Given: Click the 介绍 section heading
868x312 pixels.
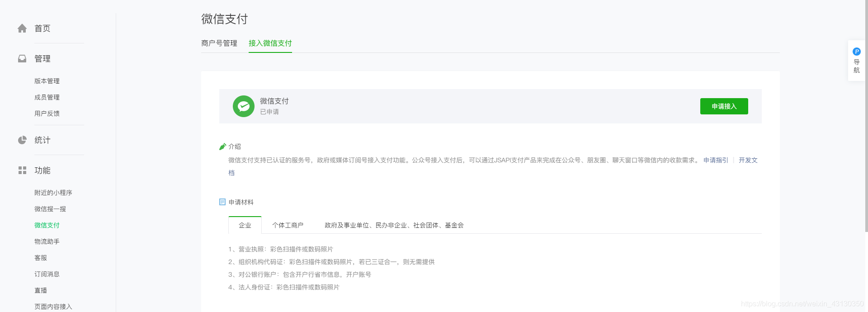Looking at the screenshot, I should (x=235, y=147).
